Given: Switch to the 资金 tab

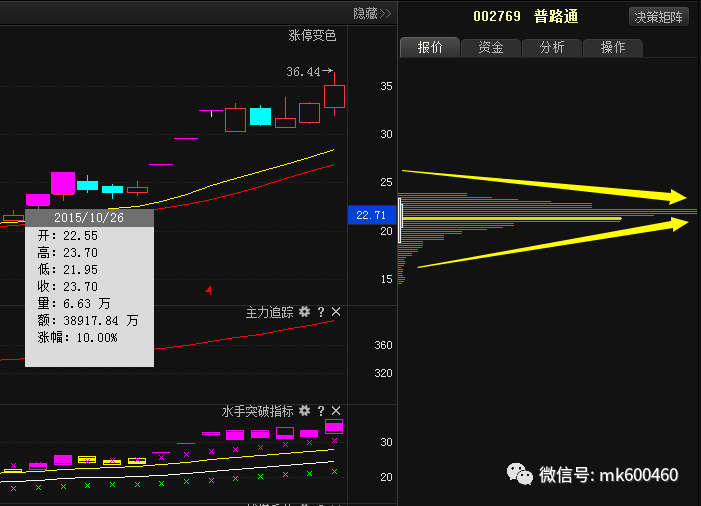Looking at the screenshot, I should (490, 47).
